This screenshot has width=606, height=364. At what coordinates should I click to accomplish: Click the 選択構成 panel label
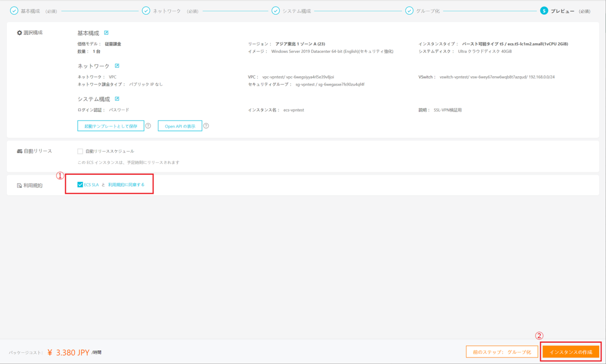[x=33, y=33]
